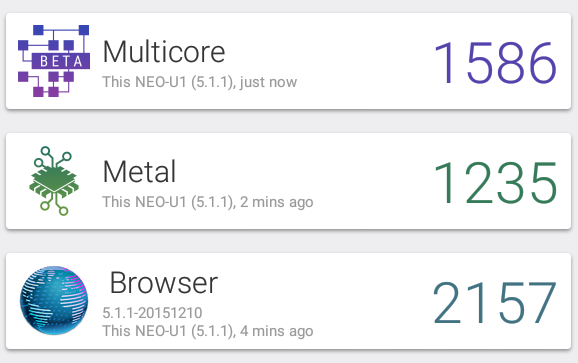Open the Multicore result card background
Image resolution: width=578 pixels, height=363 pixels.
point(289,61)
